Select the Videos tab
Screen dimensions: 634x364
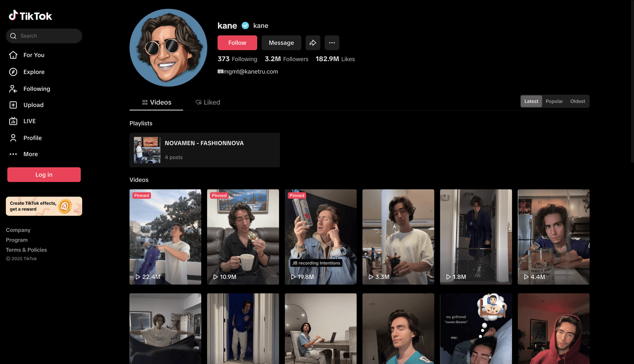point(156,102)
